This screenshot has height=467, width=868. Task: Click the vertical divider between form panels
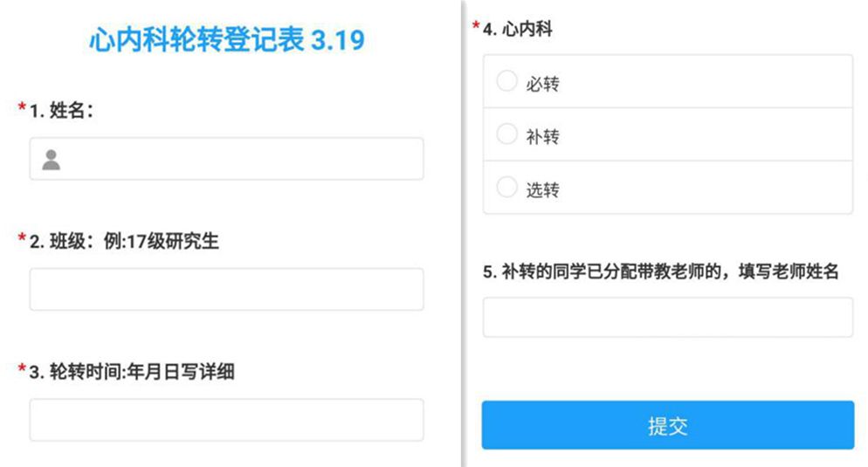462,233
